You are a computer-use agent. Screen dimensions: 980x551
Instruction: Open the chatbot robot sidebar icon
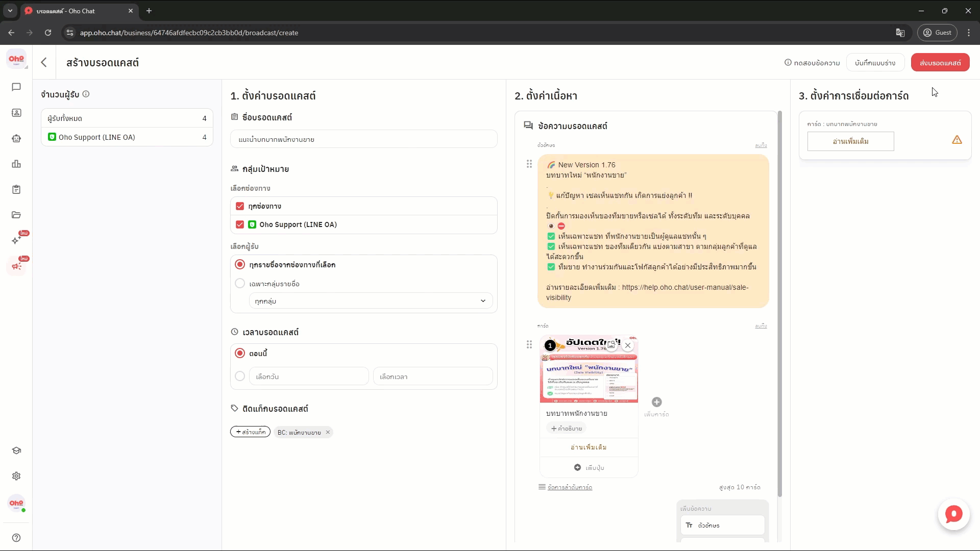coord(16,138)
